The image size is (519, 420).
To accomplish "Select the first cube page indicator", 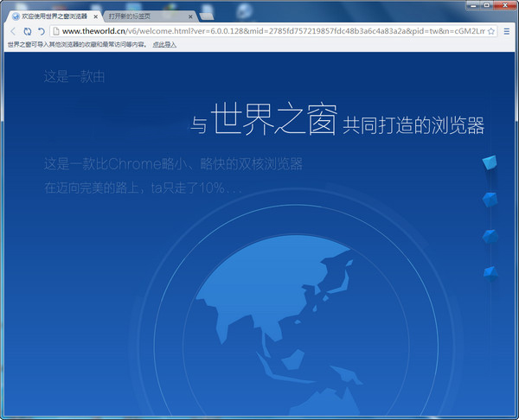I will tap(490, 162).
